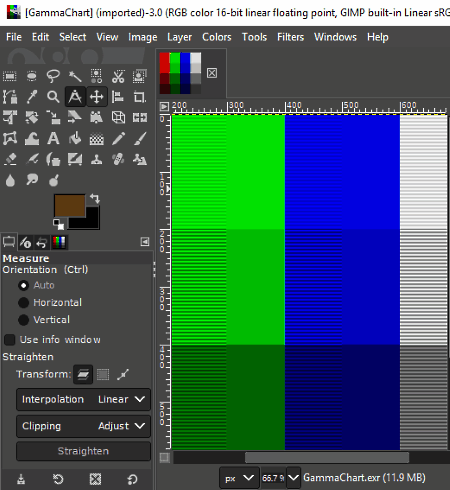450x490 pixels.
Task: Open the brown foreground color swatch
Action: [70, 206]
